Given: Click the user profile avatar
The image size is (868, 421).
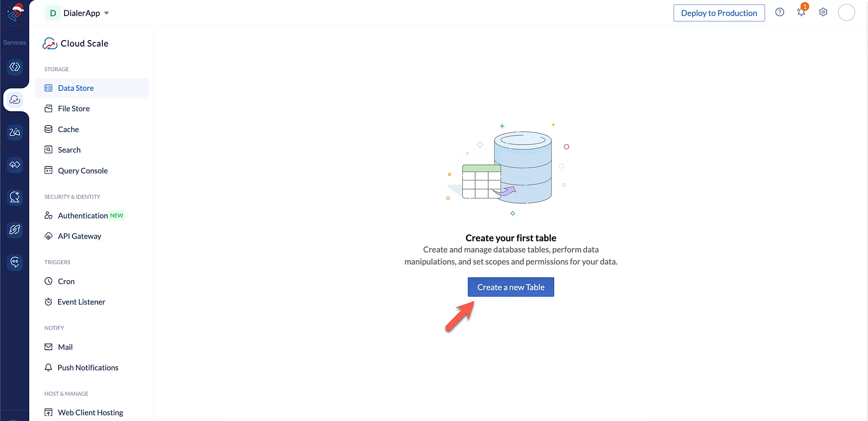Looking at the screenshot, I should 846,13.
